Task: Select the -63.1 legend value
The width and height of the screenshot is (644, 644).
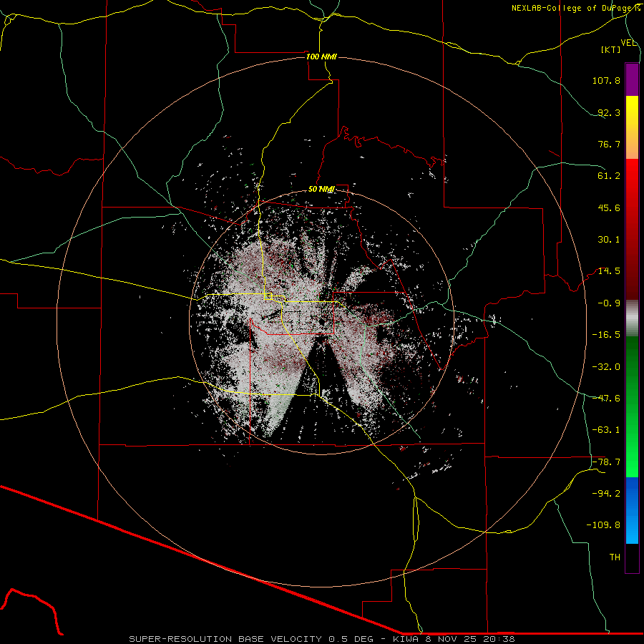Action: click(x=606, y=430)
